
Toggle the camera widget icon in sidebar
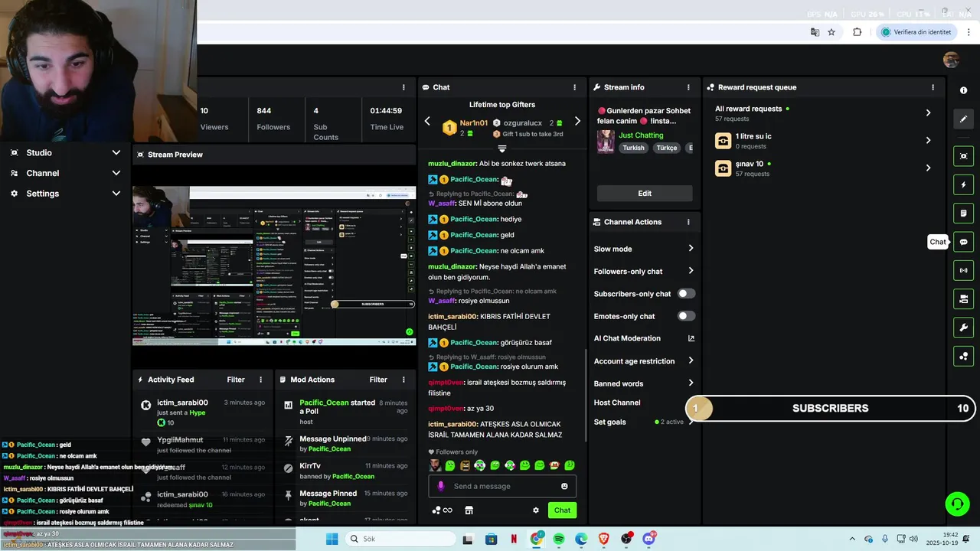tap(963, 298)
